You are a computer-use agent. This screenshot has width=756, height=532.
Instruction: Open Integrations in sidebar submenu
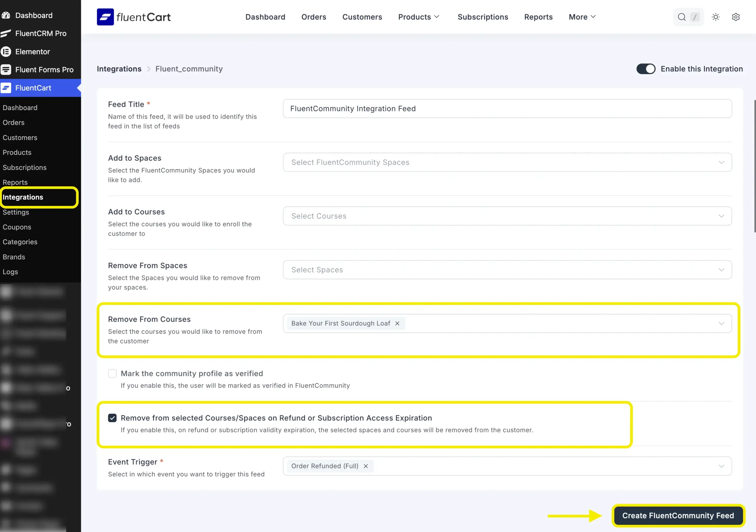pos(23,197)
